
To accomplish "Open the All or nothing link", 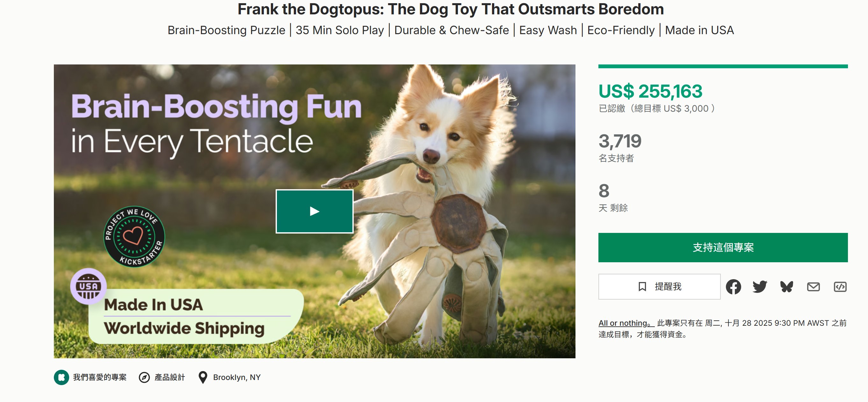I will (x=626, y=323).
